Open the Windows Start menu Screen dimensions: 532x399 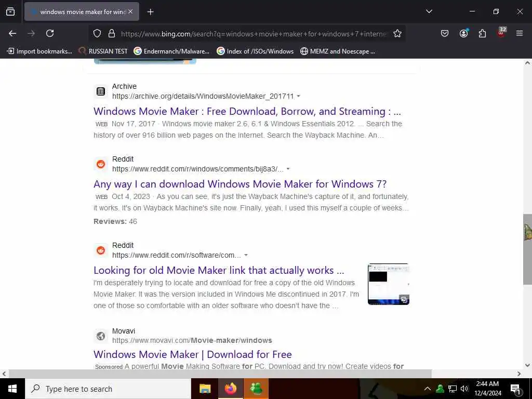tap(12, 389)
